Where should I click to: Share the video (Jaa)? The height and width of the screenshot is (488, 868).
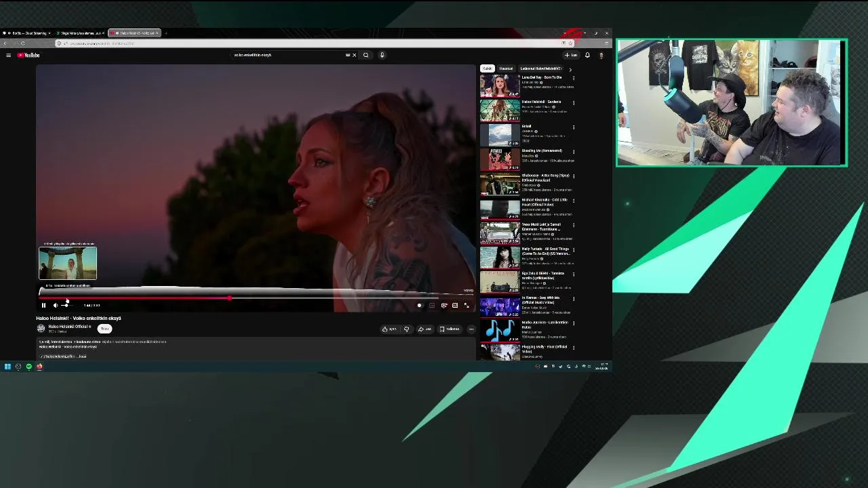point(425,329)
